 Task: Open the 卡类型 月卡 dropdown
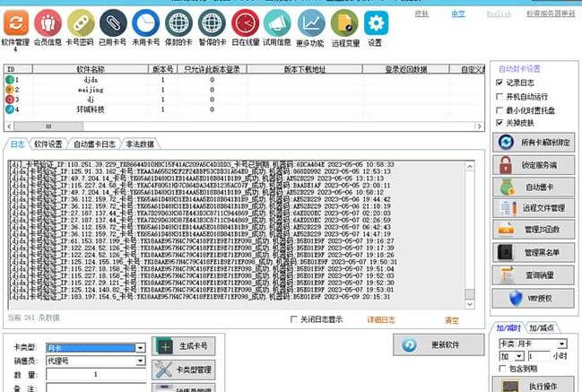click(140, 348)
